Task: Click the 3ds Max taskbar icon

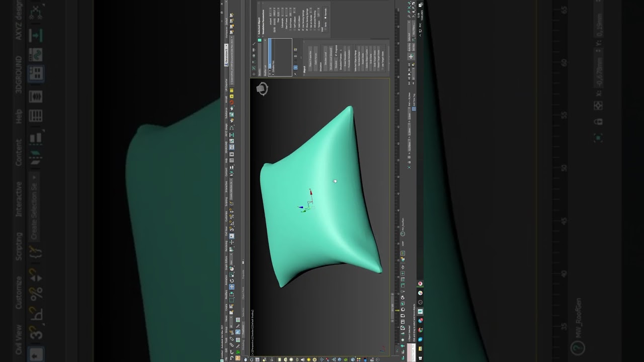Action: [x=421, y=311]
